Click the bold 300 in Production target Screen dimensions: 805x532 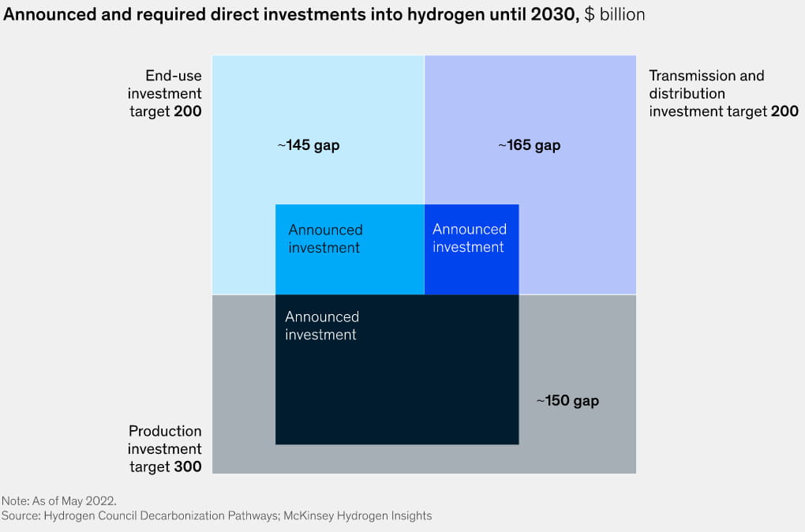pos(188,466)
